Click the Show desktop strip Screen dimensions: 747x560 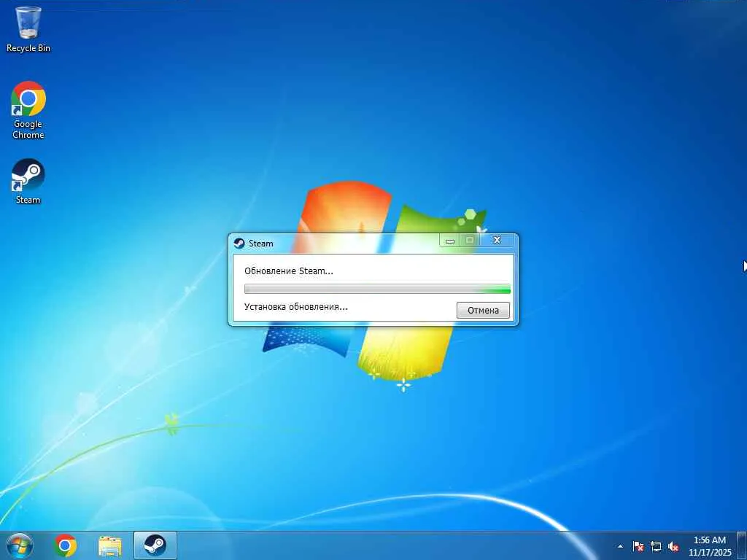tap(742, 545)
